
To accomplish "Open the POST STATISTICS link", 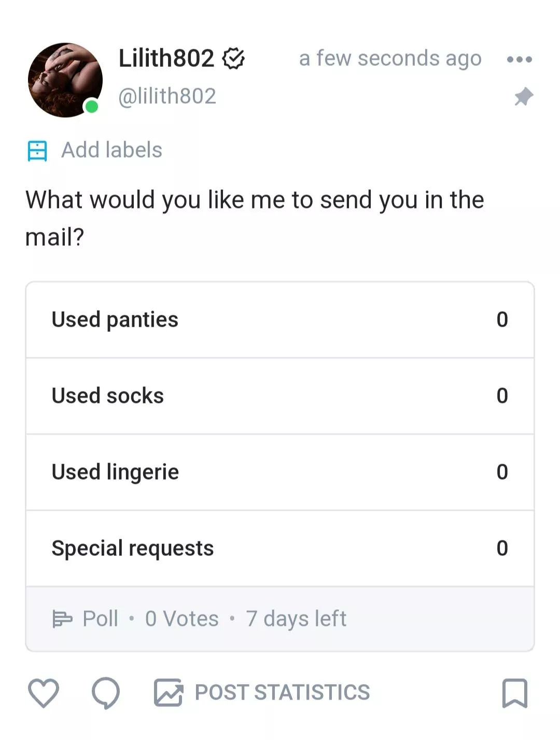I will [282, 693].
